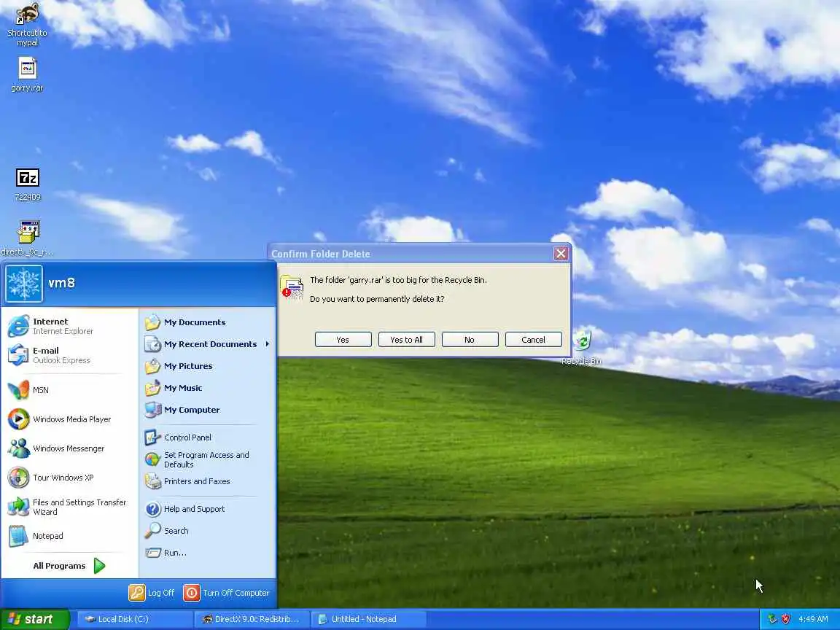Expand My Recent Documents submenu arrow
This screenshot has width=840, height=630.
(268, 344)
